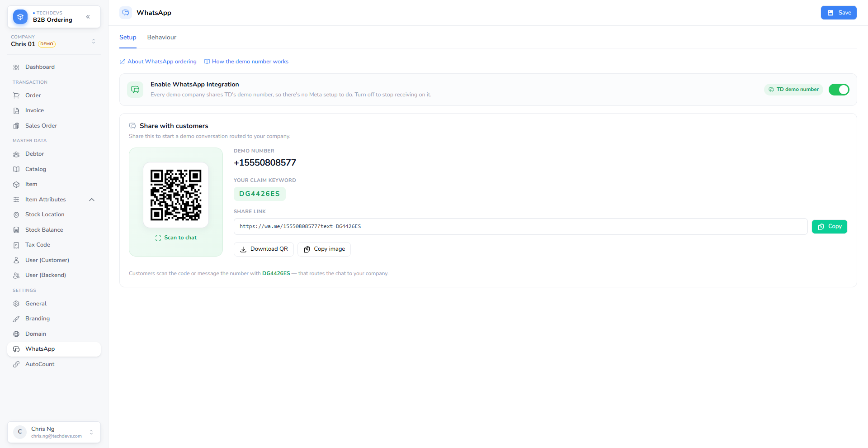Click the share link text field
Screen dimensions: 868x448
[520, 227]
